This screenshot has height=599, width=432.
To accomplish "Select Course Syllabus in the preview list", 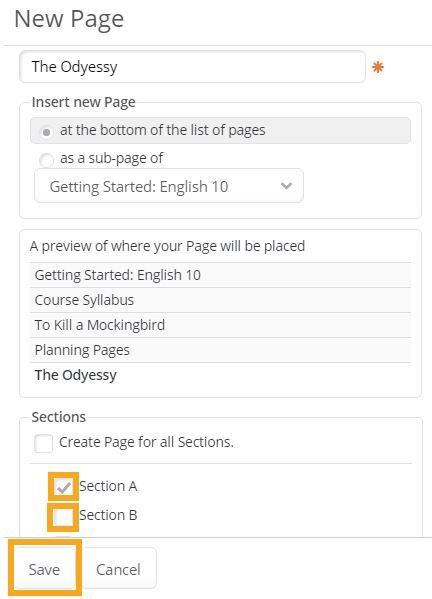I will coord(220,300).
